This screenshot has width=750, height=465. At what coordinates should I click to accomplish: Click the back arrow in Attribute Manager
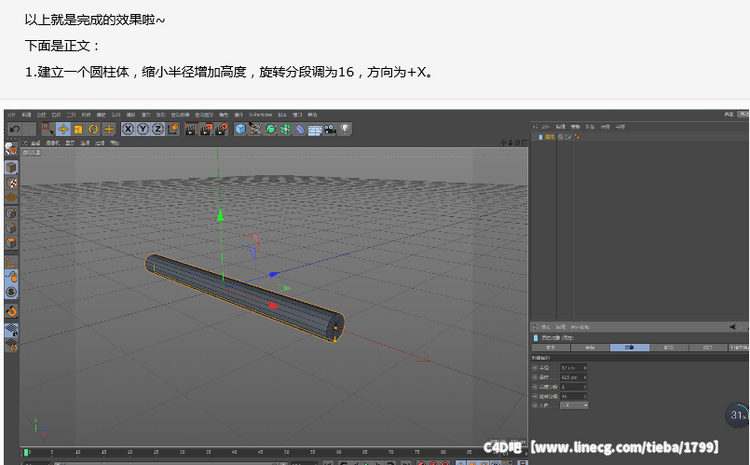(732, 327)
